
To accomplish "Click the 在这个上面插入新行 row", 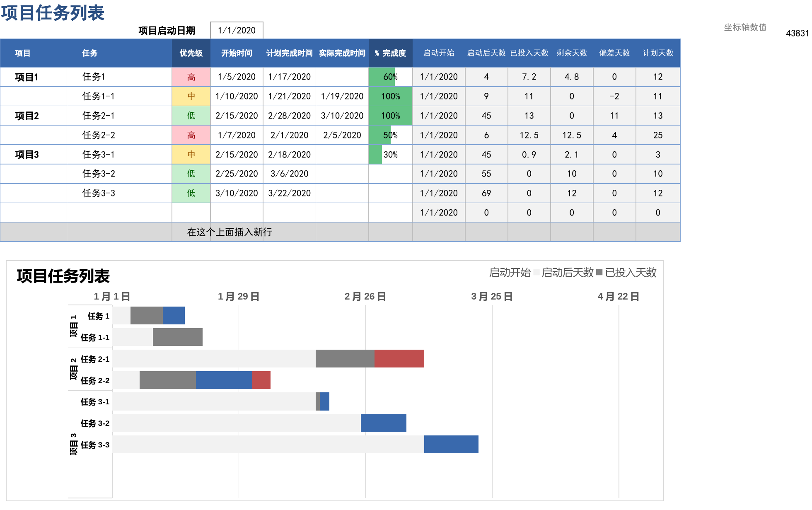I will point(340,232).
